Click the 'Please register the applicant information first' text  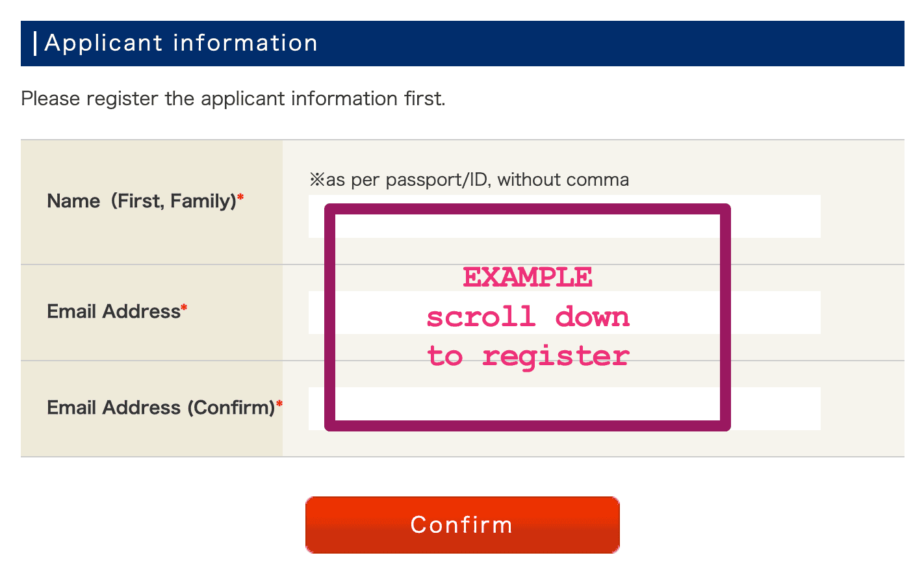(x=233, y=99)
